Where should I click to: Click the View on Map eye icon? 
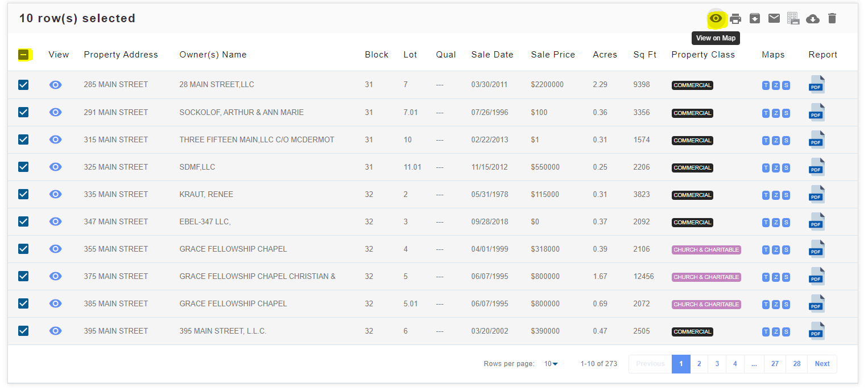716,19
